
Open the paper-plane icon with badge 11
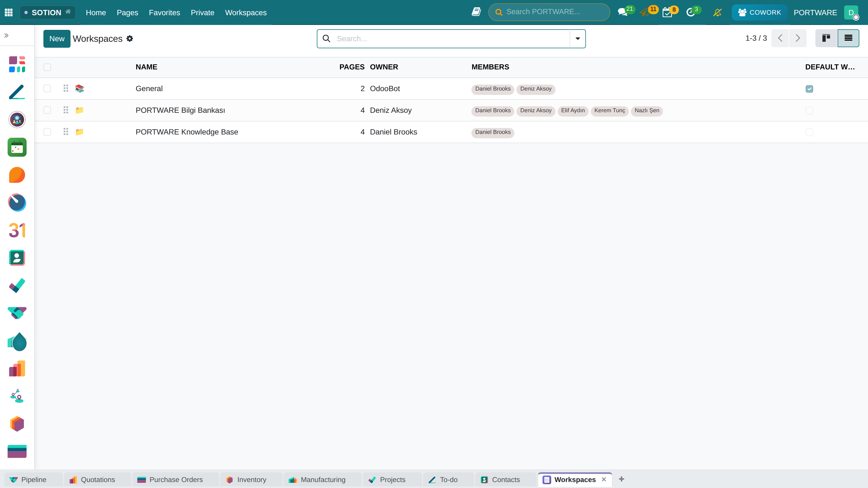point(644,12)
